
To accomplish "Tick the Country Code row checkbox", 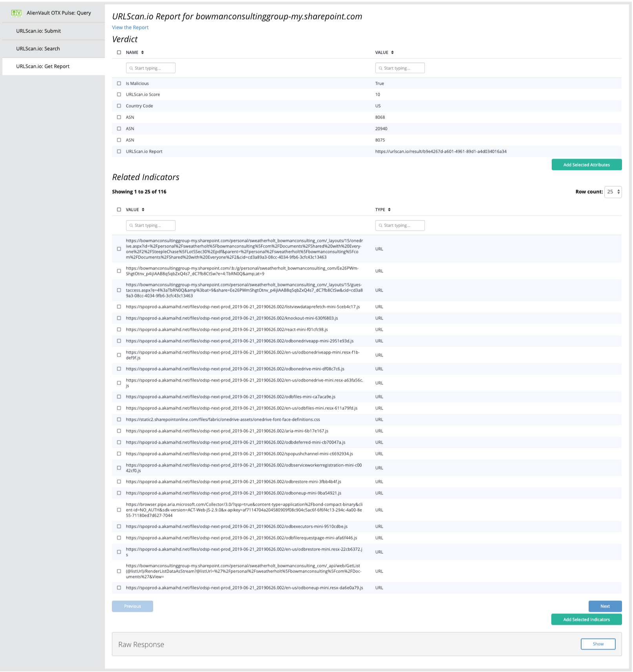I will point(119,106).
